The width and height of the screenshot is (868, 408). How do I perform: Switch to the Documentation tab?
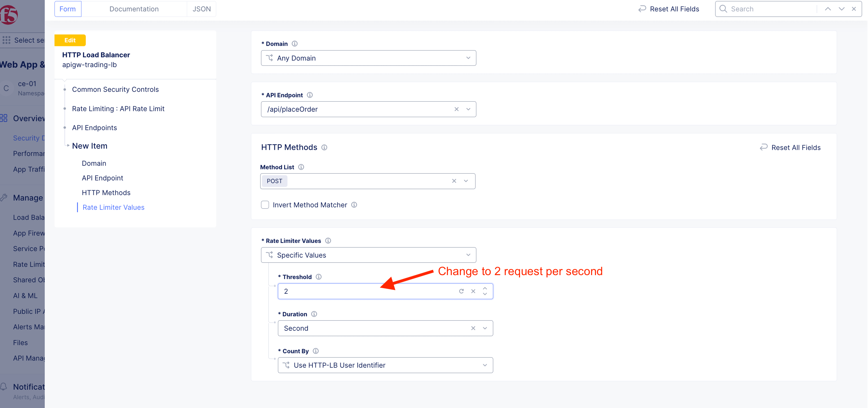(x=134, y=9)
